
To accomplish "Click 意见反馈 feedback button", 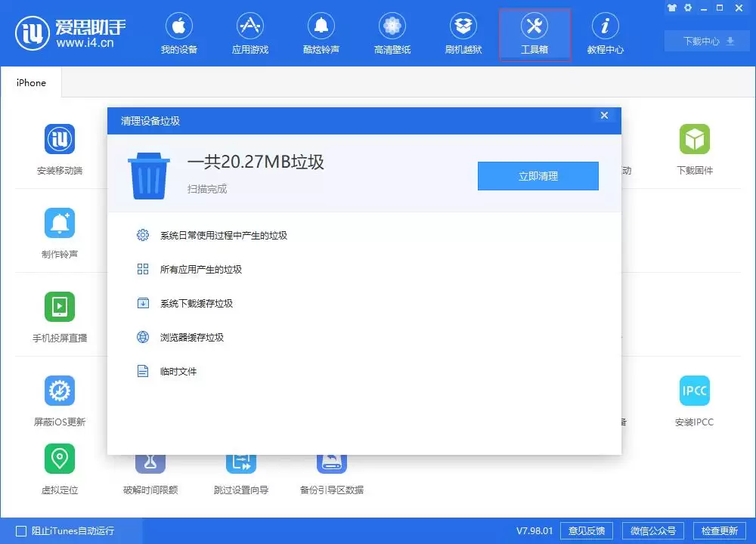I will (587, 531).
